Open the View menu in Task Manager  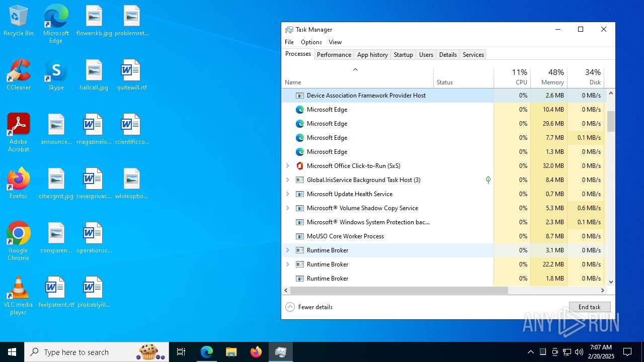(x=335, y=42)
